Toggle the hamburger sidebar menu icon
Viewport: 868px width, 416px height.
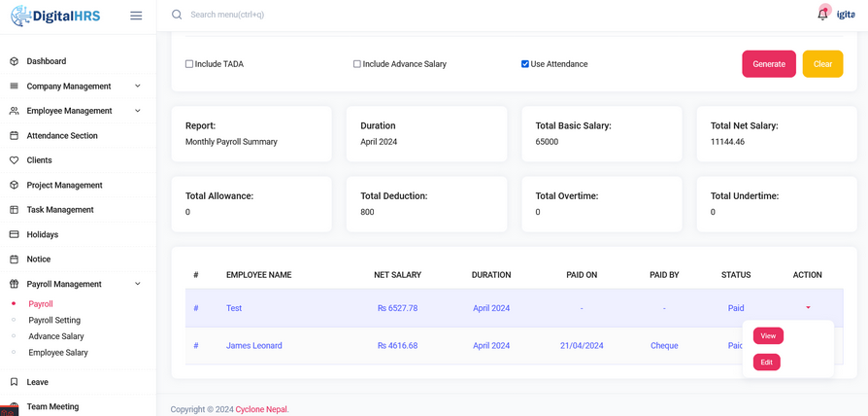pos(136,16)
